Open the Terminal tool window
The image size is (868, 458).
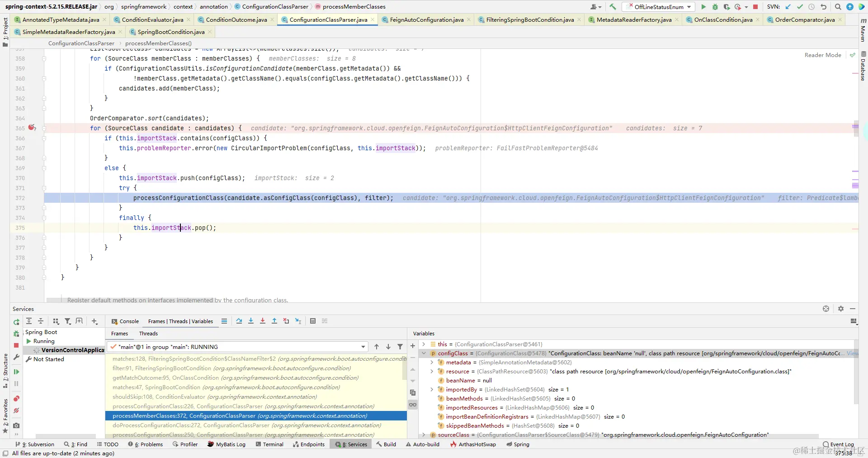[269, 444]
